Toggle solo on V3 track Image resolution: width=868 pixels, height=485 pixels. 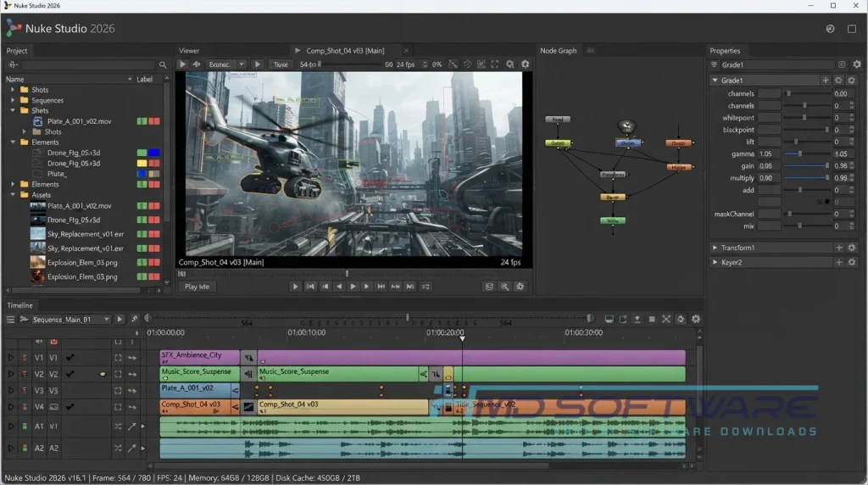point(25,390)
